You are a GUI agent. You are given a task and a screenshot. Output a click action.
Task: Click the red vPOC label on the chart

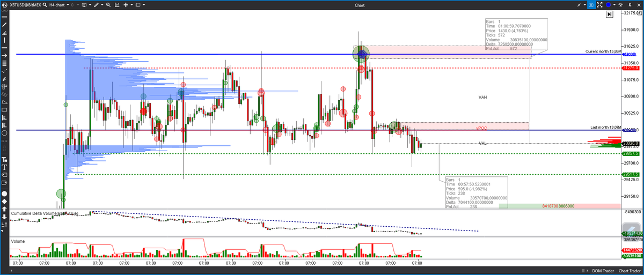click(481, 129)
